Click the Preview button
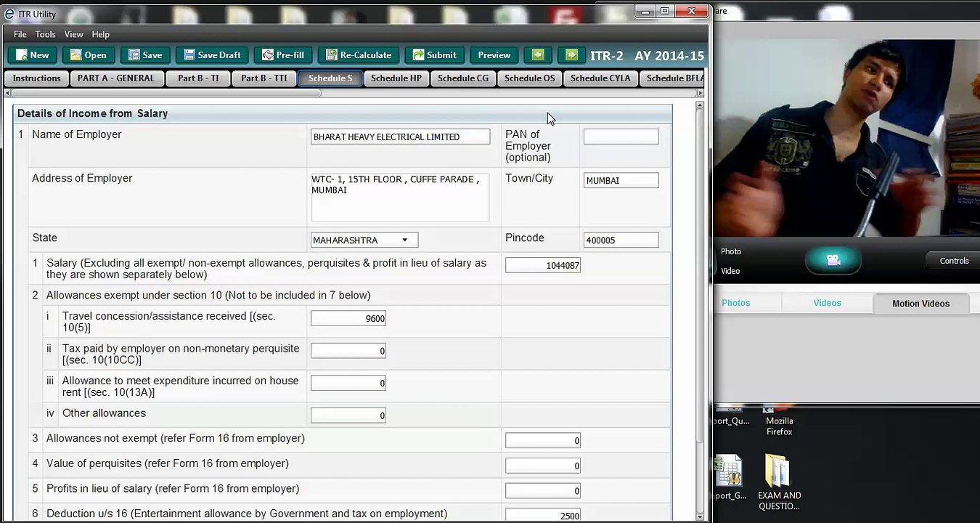 (x=494, y=55)
